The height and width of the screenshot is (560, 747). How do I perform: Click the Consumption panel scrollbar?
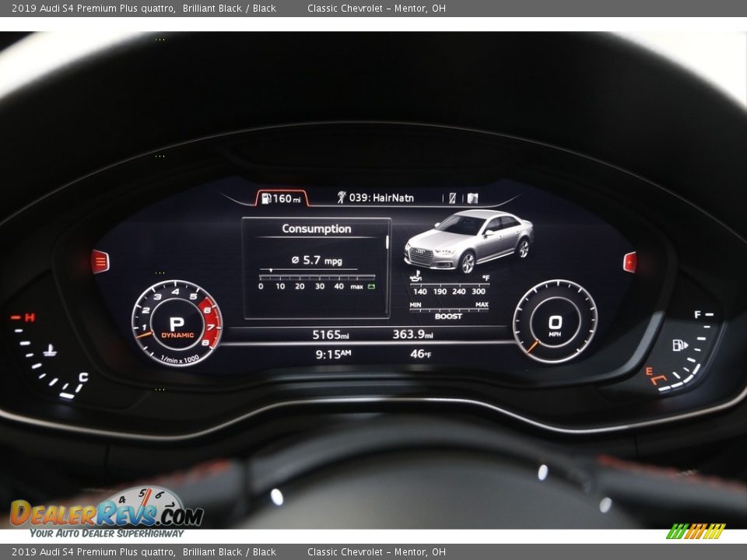tap(387, 242)
